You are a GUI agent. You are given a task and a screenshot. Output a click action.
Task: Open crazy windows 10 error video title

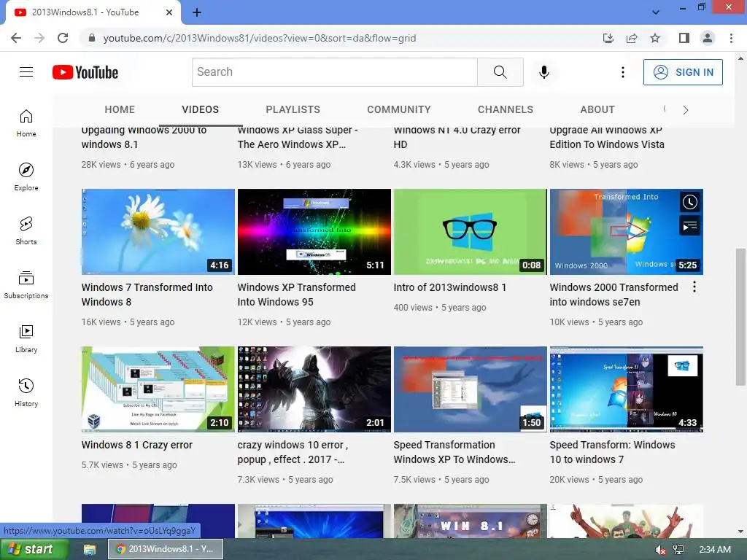coord(293,452)
